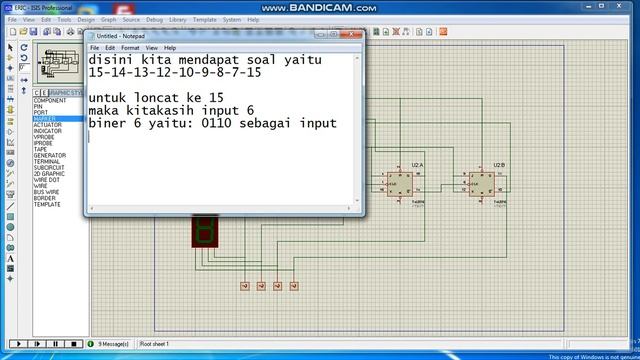This screenshot has width=640, height=360.
Task: Open Notepad Format menu
Action: pos(130,48)
